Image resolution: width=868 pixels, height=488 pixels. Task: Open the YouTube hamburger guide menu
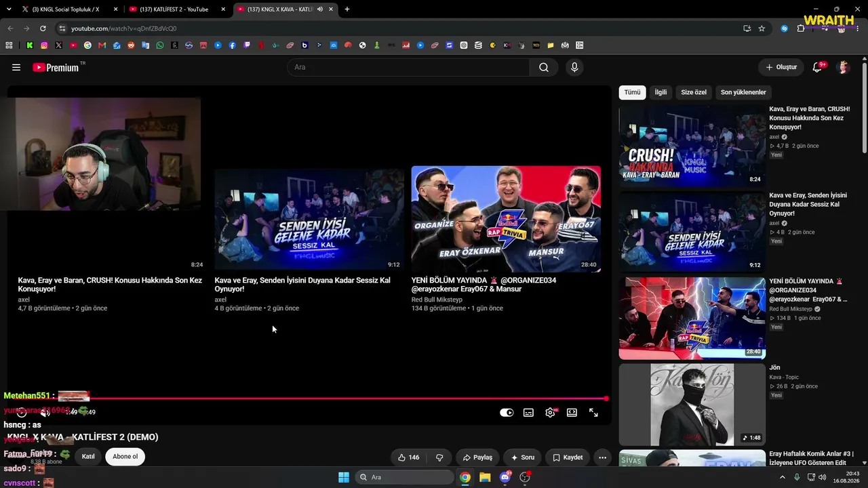point(16,67)
